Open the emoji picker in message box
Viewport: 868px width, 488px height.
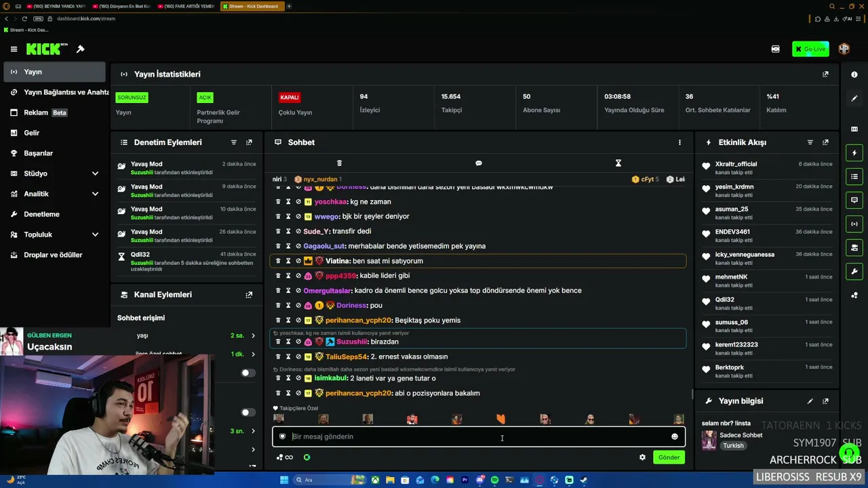coord(675,436)
